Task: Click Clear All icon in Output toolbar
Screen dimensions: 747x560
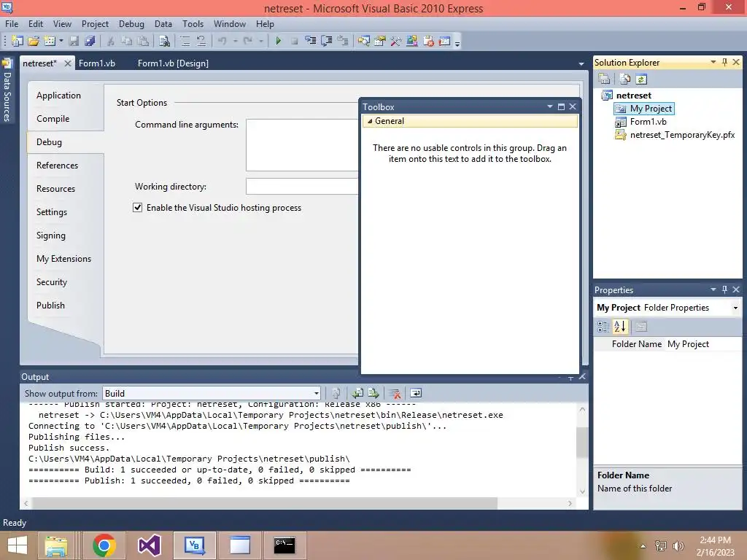Action: click(395, 393)
